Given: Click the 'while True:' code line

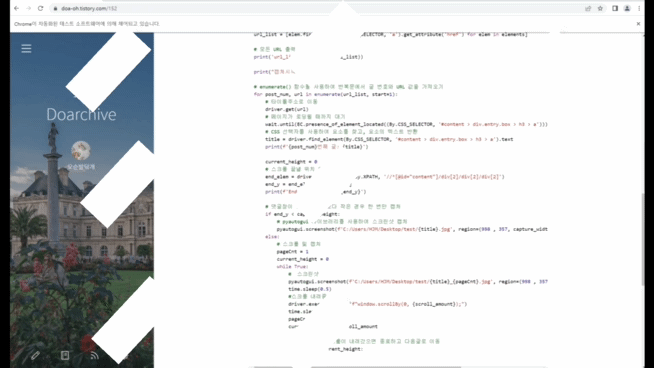Looking at the screenshot, I should tap(292, 267).
